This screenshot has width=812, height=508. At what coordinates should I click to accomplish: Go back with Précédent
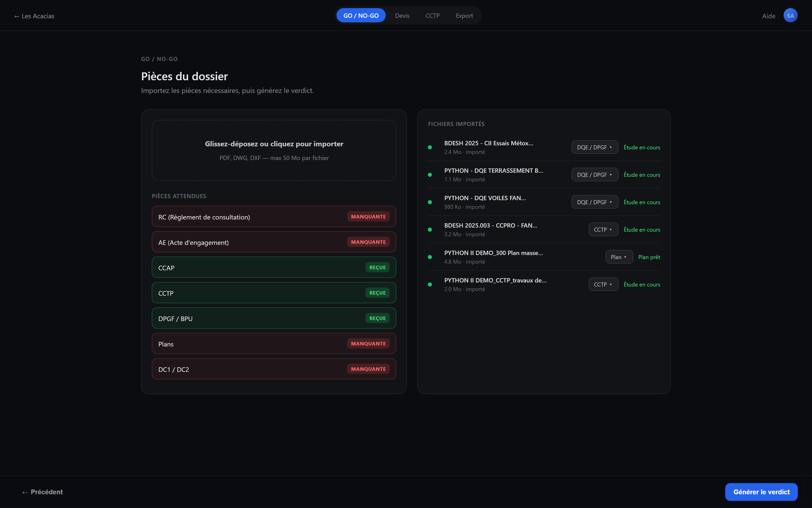click(43, 492)
